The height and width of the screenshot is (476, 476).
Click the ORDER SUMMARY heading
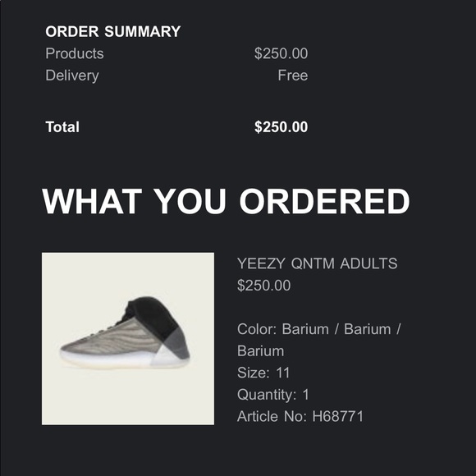tap(113, 31)
